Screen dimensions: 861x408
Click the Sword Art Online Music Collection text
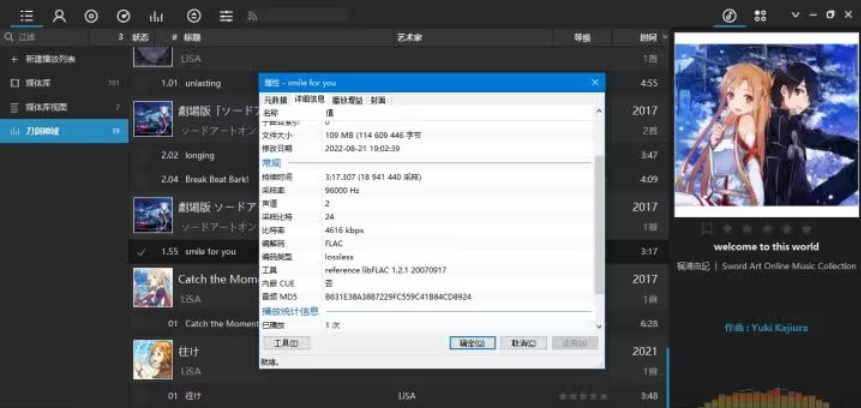tap(789, 266)
